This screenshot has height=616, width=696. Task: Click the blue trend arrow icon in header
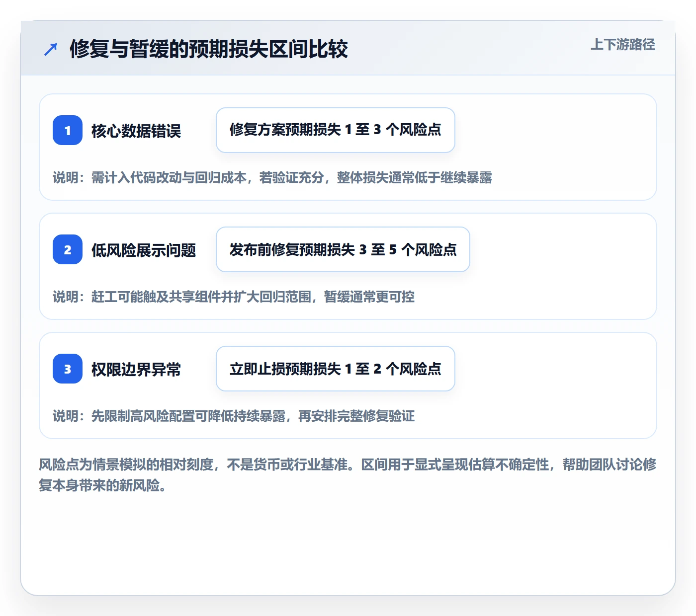pos(51,49)
